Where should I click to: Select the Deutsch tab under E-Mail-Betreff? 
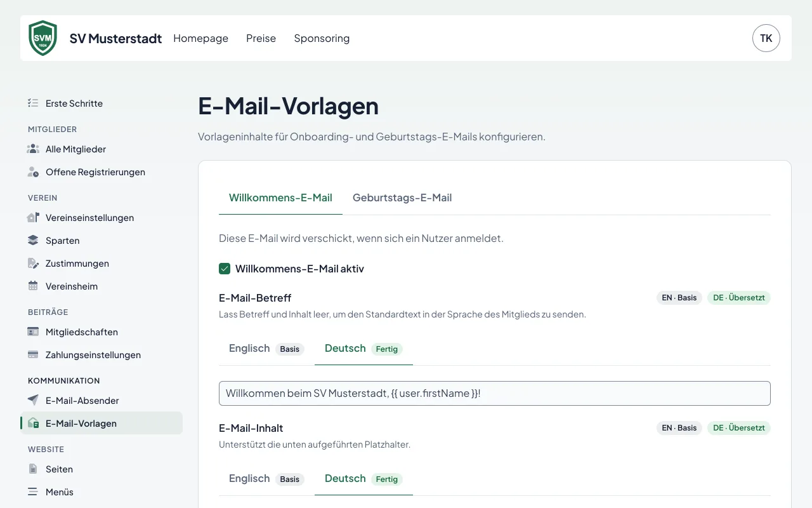click(x=363, y=348)
